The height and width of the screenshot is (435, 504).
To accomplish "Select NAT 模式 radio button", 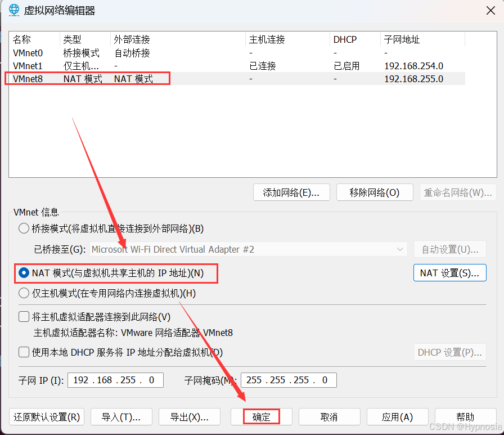I will [x=24, y=273].
